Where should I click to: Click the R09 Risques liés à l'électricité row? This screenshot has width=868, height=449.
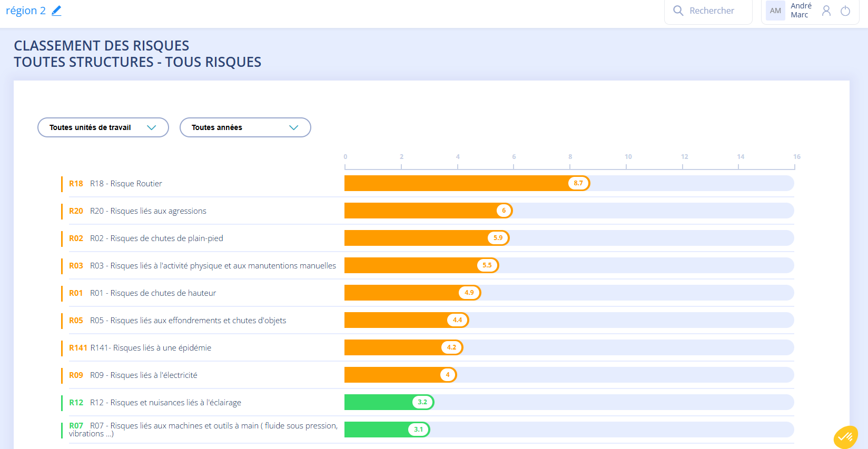pos(428,375)
